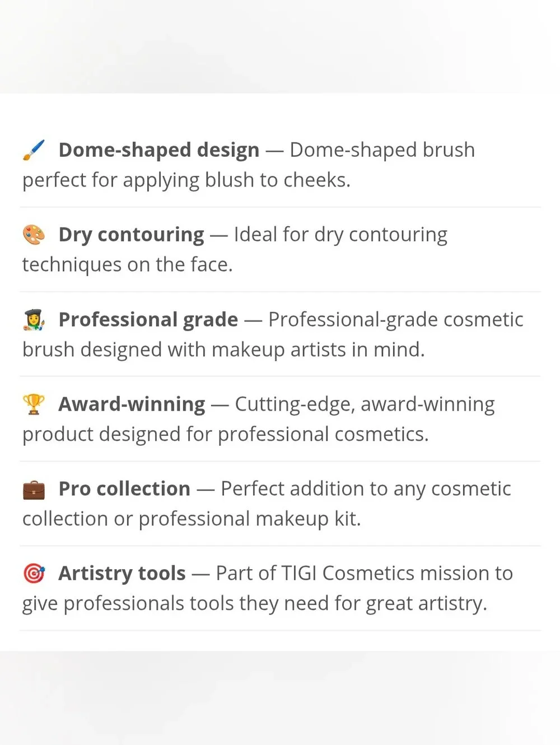Click the 'Dome-shaped design' bold heading
Viewport: 560px width, 745px height.
(159, 150)
